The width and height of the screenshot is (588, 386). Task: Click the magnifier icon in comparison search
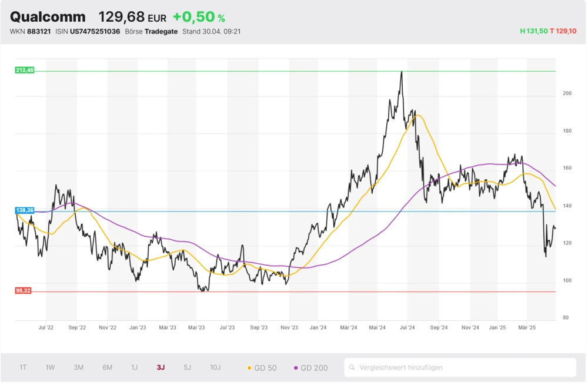click(x=352, y=368)
